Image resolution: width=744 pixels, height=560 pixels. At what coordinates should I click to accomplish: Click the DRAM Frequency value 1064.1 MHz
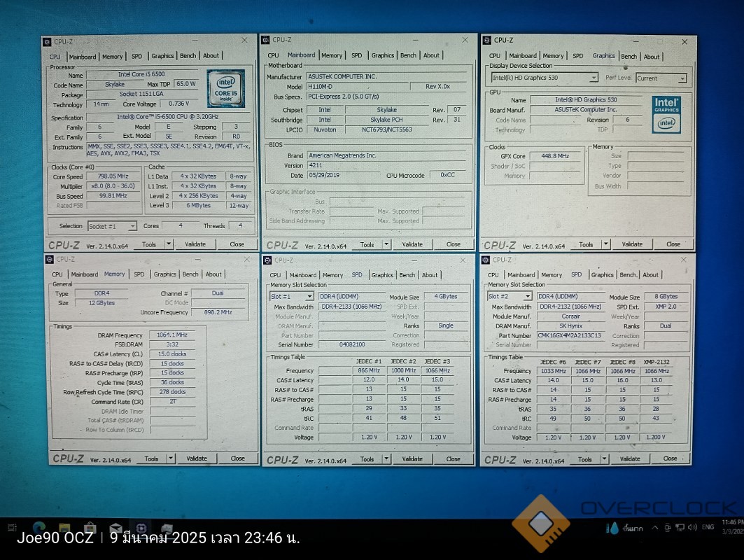click(x=172, y=335)
